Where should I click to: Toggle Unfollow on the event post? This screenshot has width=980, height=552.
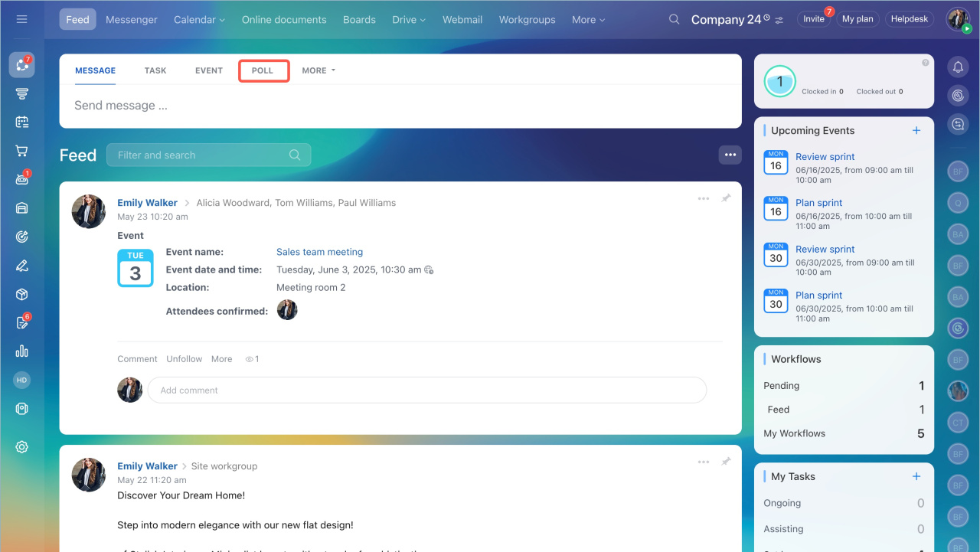point(185,359)
